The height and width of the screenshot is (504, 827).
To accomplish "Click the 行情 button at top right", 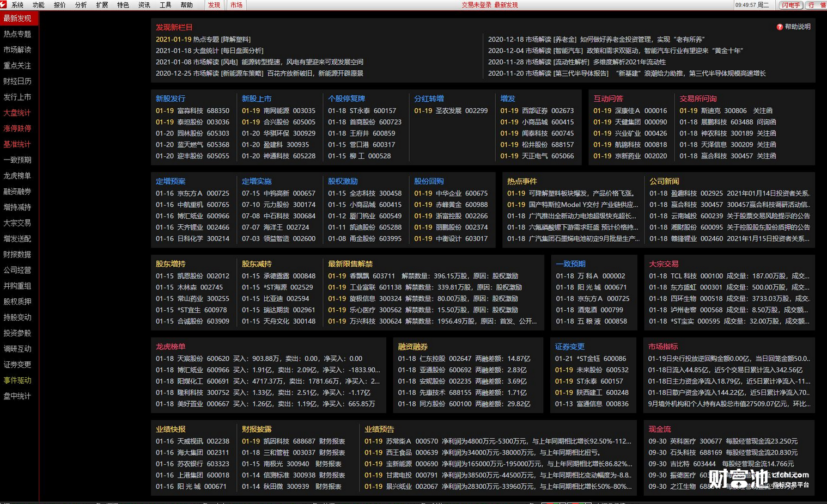I will pos(816,5).
